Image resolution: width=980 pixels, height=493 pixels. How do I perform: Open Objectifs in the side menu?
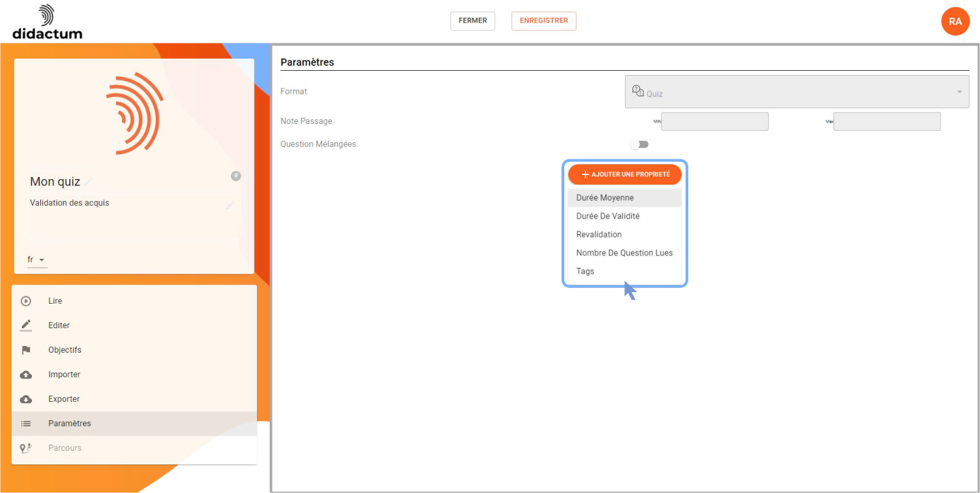point(134,350)
